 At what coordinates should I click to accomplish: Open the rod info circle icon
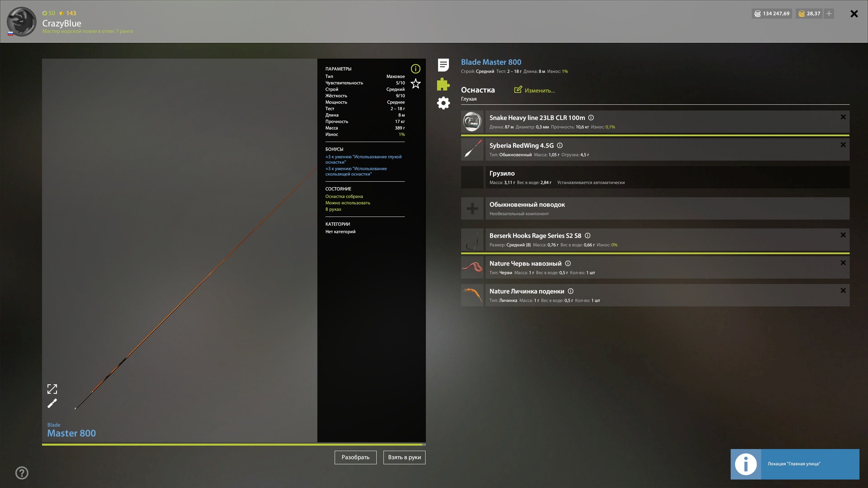415,69
